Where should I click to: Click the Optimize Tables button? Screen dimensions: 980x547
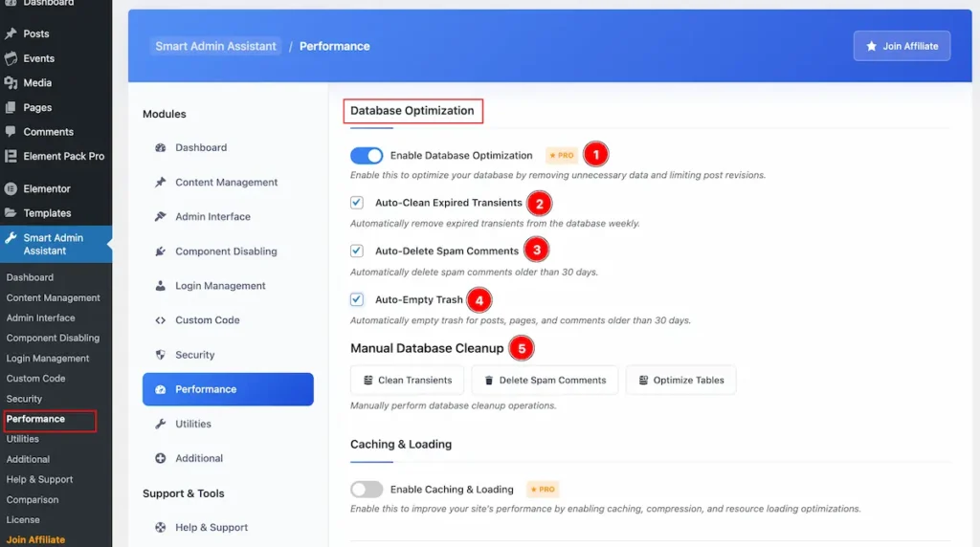pos(681,381)
